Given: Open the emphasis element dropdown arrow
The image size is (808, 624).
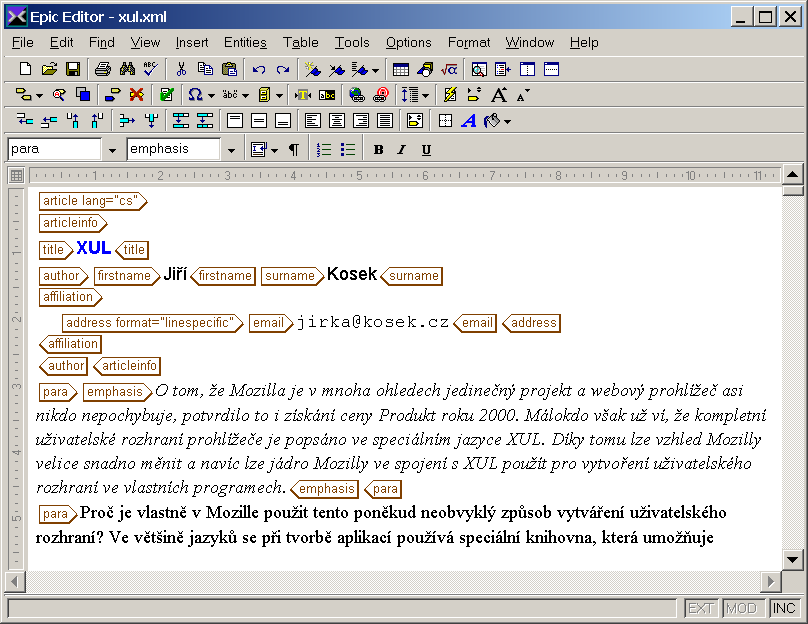Looking at the screenshot, I should [231, 150].
